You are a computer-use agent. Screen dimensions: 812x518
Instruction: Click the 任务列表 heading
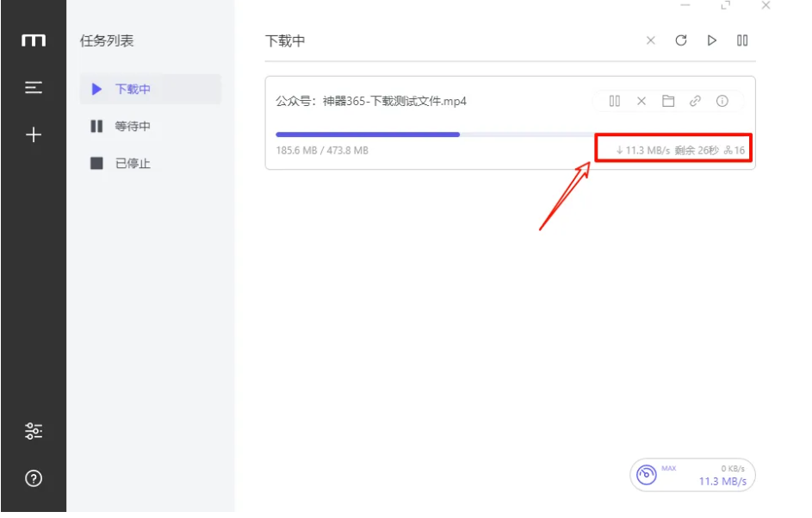(107, 41)
